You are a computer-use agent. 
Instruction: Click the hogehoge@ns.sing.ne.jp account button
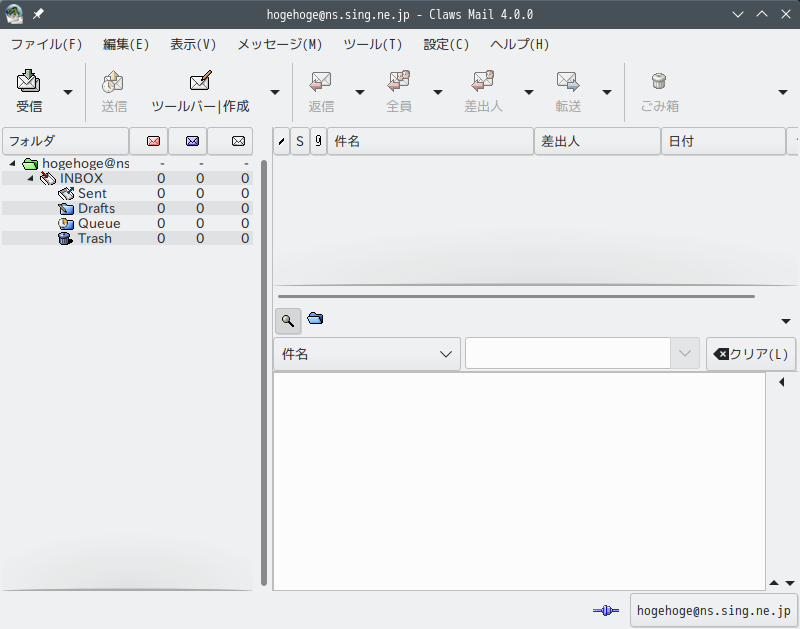(x=713, y=611)
